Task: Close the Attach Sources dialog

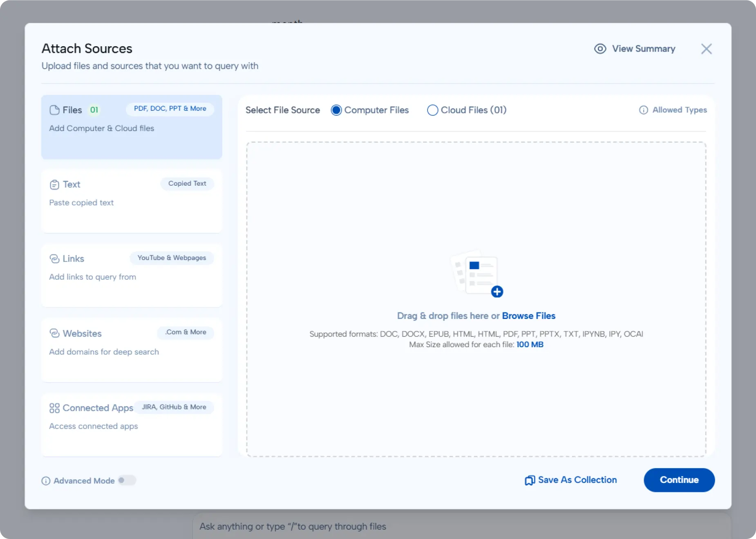Action: coord(706,49)
